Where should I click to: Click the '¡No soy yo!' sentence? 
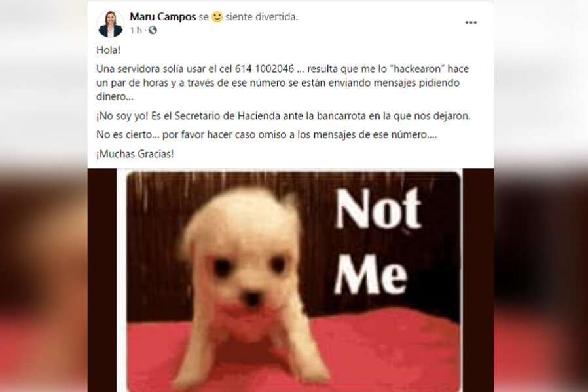(122, 116)
